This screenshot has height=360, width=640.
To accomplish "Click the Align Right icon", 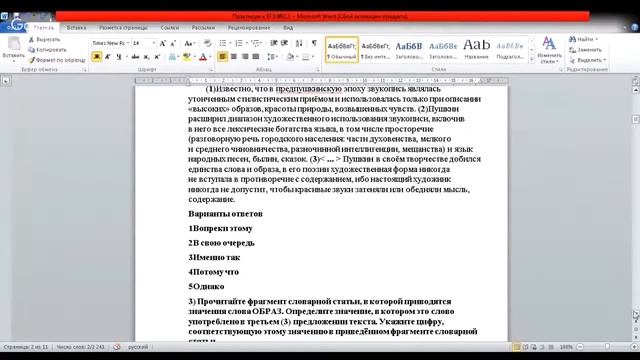I will coord(245,57).
